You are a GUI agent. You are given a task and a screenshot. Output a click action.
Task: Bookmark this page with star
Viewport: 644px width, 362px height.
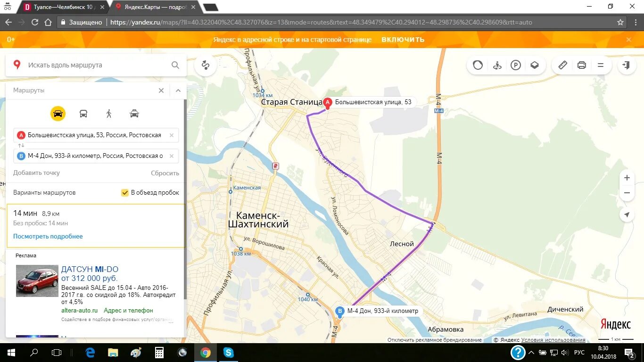coord(620,22)
